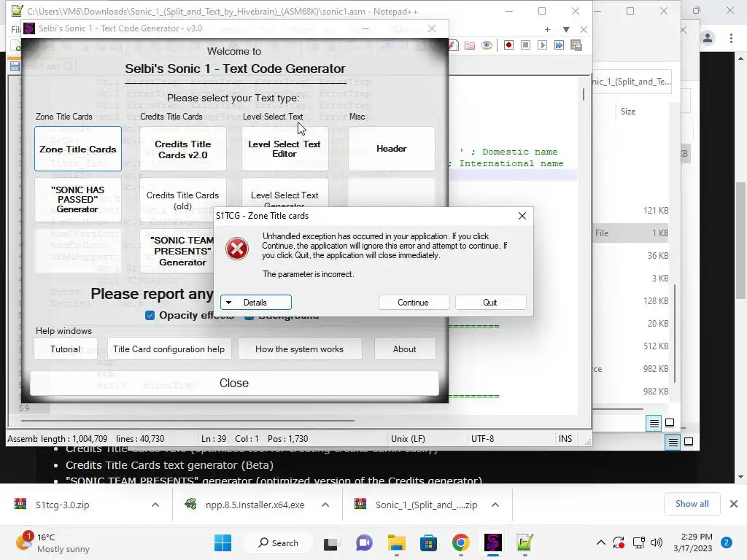Click the Selbi's app icon in title bar

pyautogui.click(x=29, y=28)
